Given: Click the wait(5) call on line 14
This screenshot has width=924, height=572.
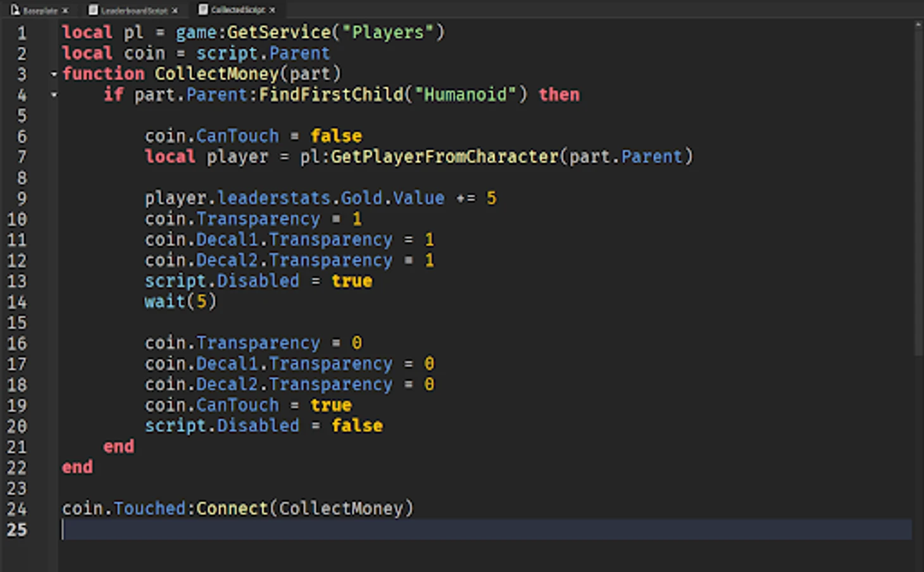Looking at the screenshot, I should coord(180,302).
